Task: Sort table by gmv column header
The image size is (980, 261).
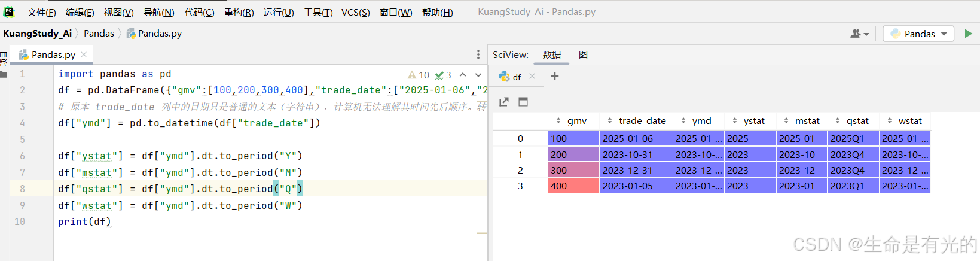Action: click(x=573, y=121)
